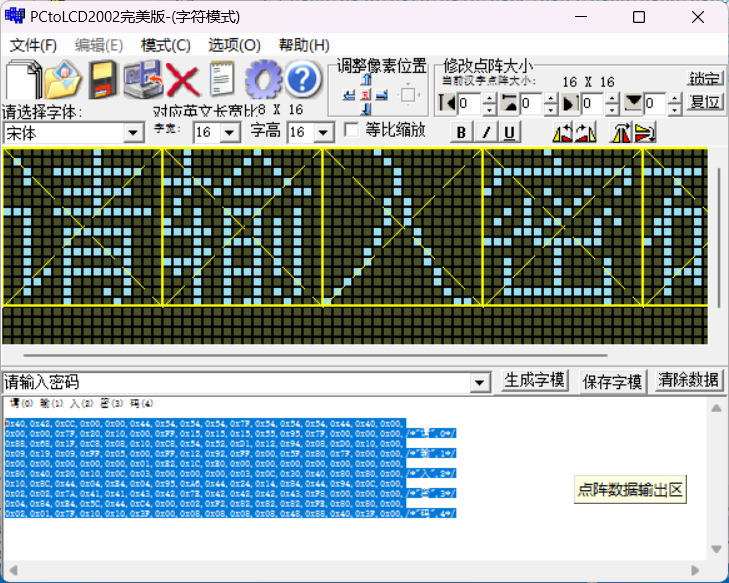Viewport: 729px width, 583px height.
Task: Open the notepad document icon
Action: pos(222,80)
